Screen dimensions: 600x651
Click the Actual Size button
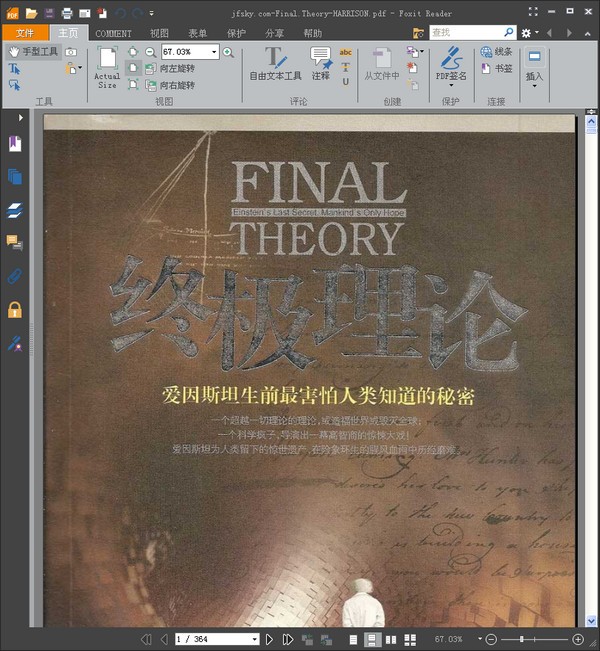coord(107,67)
